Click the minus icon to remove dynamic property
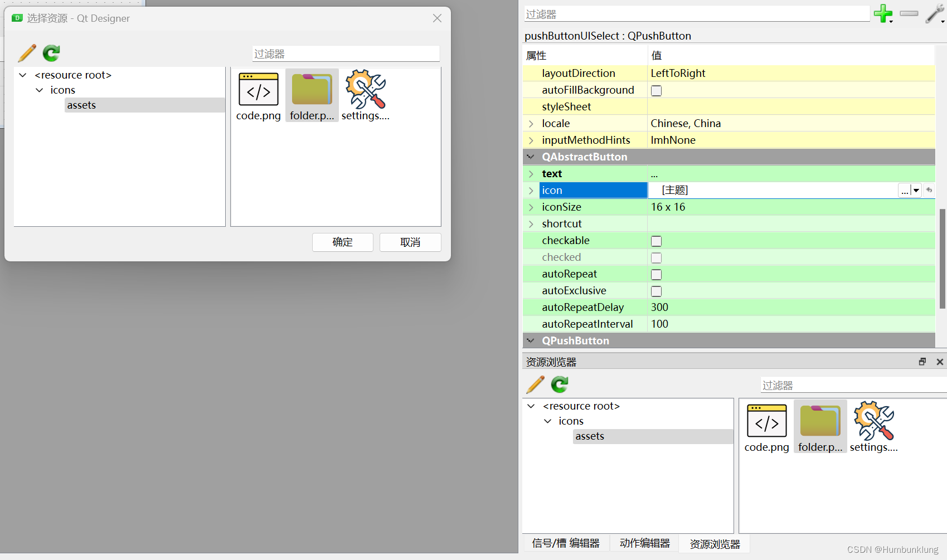Image resolution: width=947 pixels, height=560 pixels. click(x=909, y=13)
